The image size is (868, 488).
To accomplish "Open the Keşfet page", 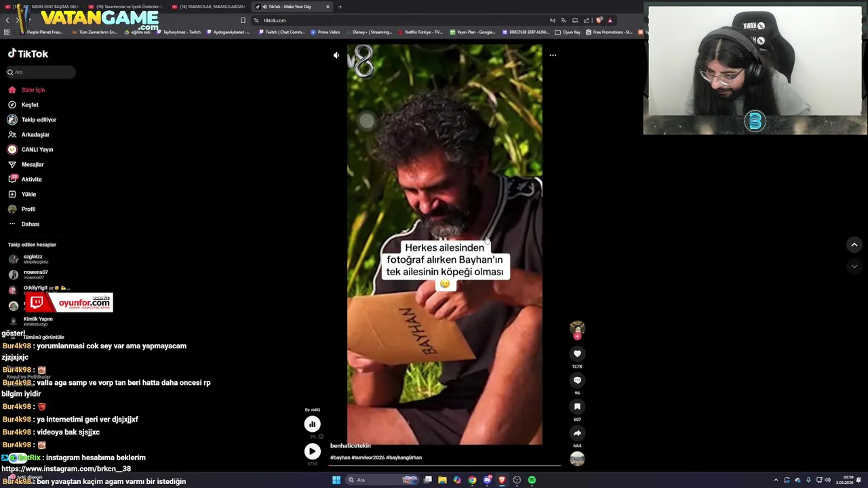I will (23, 104).
